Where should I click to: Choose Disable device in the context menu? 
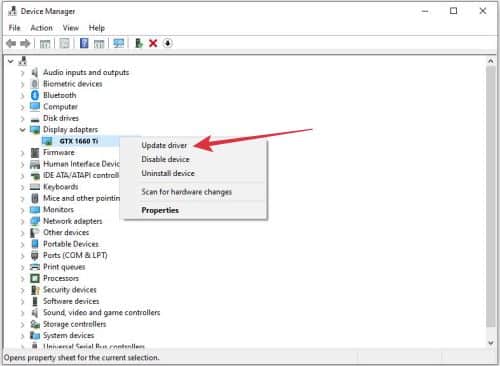tap(165, 159)
